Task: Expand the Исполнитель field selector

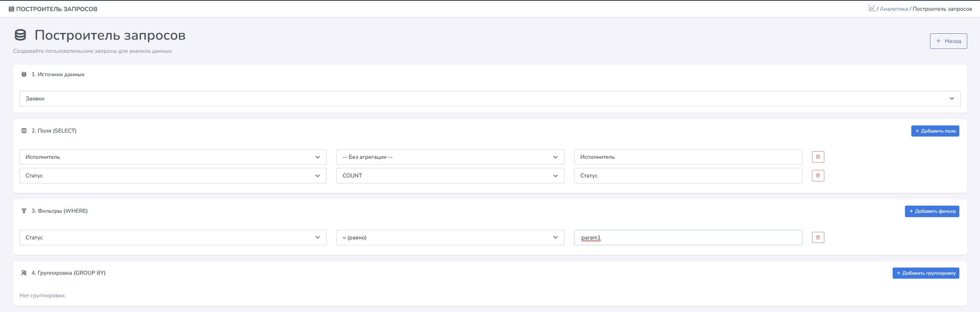Action: (x=173, y=157)
